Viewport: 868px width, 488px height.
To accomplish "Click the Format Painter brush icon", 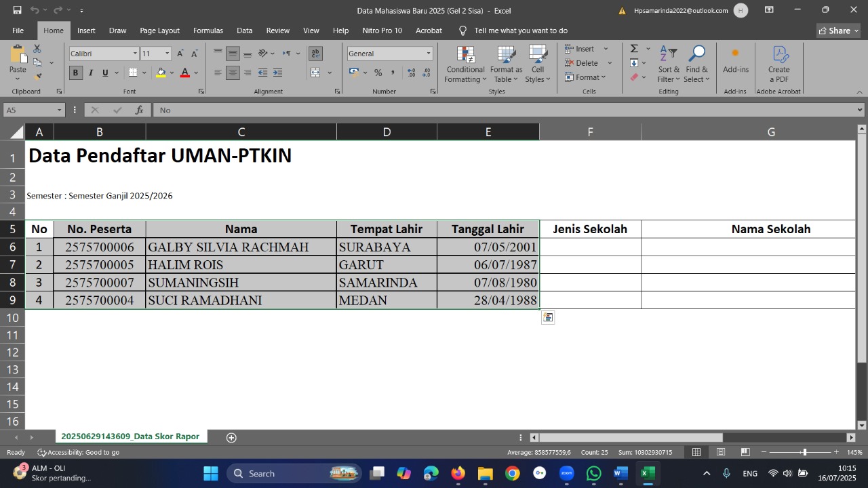I will click(x=37, y=77).
